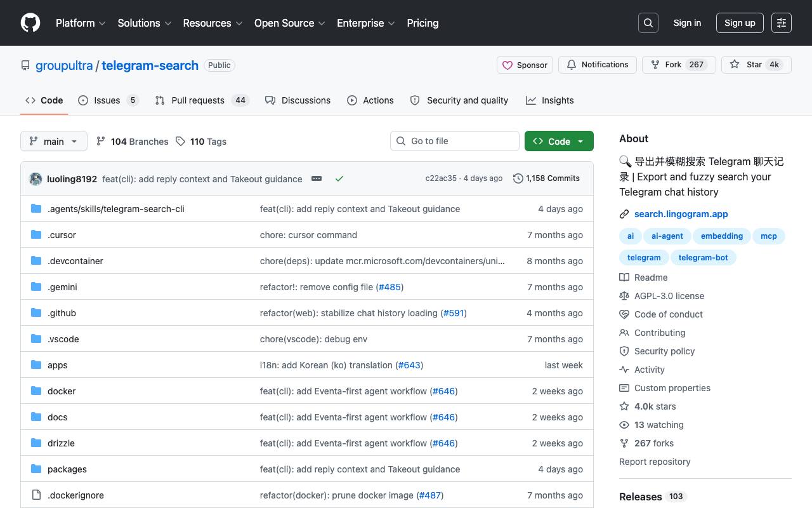Open the Security and quality tab
The height and width of the screenshot is (508, 812).
(x=459, y=100)
